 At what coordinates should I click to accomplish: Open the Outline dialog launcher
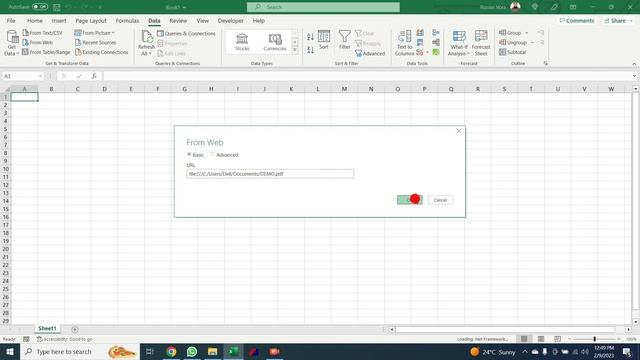546,64
